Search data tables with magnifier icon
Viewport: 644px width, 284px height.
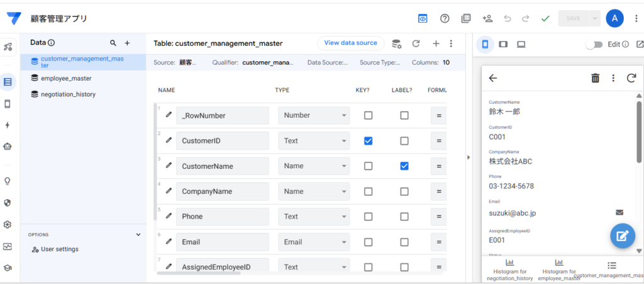(x=113, y=43)
